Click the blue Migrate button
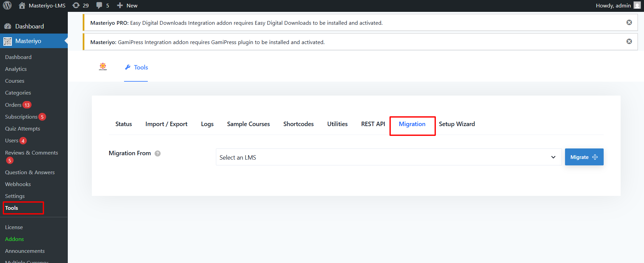Viewport: 644px width, 263px height. [x=584, y=157]
